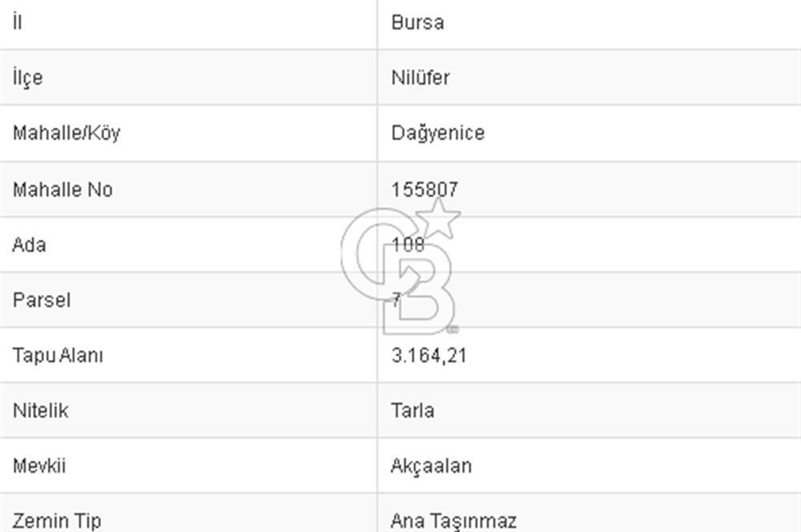The width and height of the screenshot is (801, 532).
Task: Click the Dağyenice neighborhood value
Action: coord(437,133)
